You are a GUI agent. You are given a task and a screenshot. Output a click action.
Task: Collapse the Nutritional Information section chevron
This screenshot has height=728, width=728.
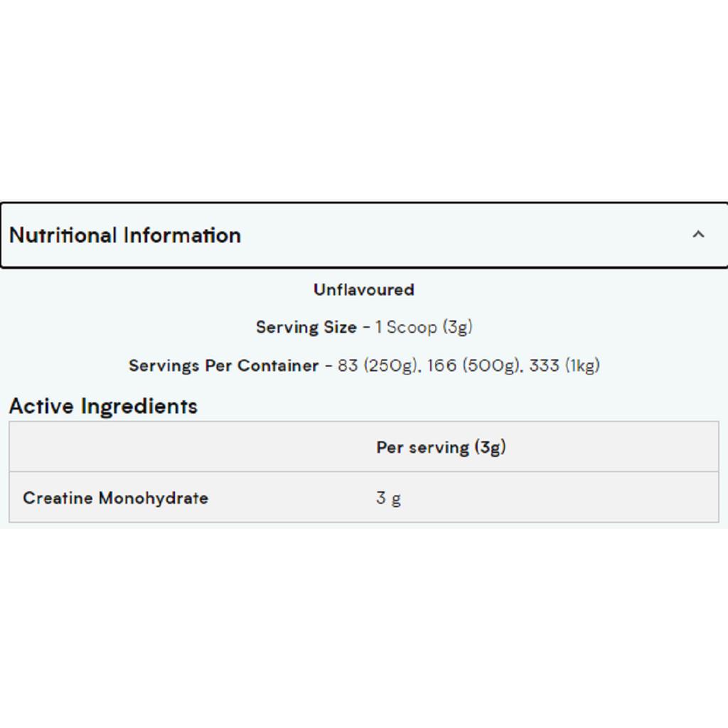[x=698, y=235]
